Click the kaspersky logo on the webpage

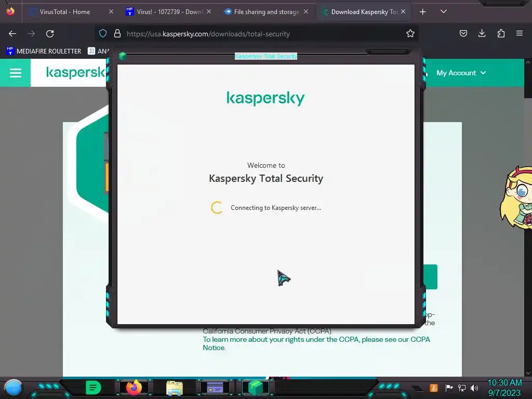(76, 72)
